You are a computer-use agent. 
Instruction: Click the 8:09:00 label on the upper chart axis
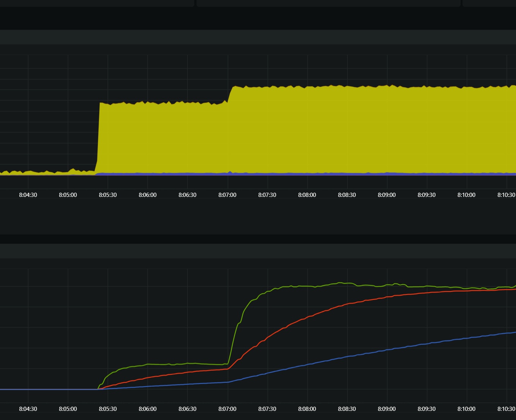(x=387, y=195)
